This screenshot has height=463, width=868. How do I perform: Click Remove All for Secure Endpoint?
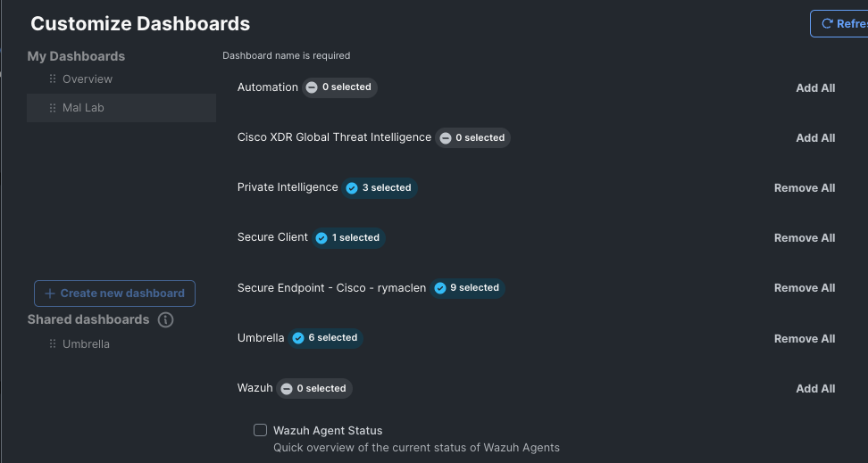pyautogui.click(x=804, y=288)
